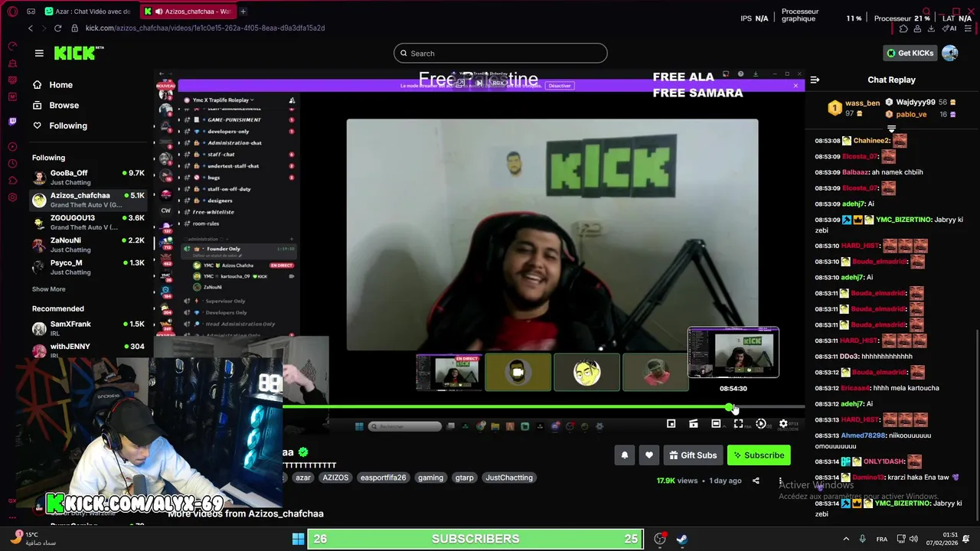Viewport: 980px width, 551px height.
Task: Click the heart follow button
Action: [x=649, y=455]
